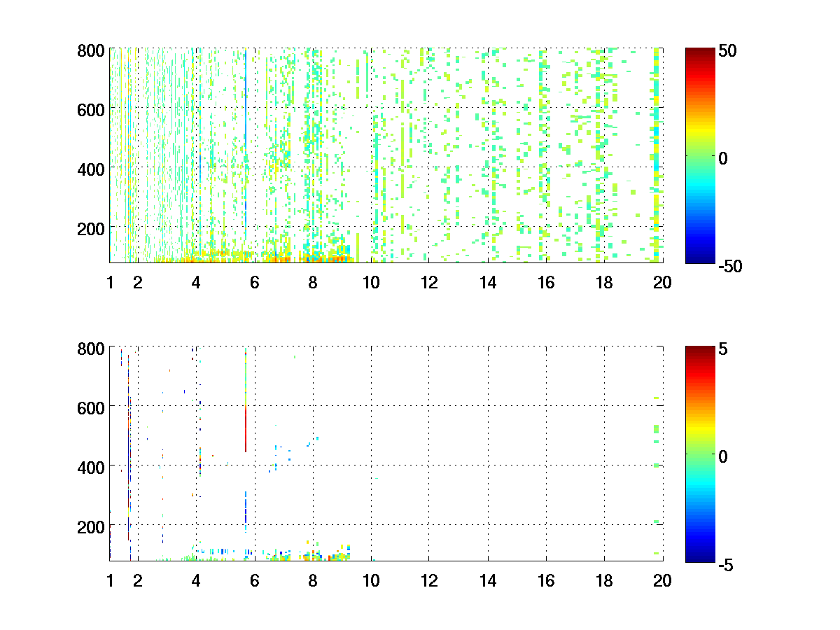Click x-axis label 16 of lower plot
The width and height of the screenshot is (840, 630).
click(546, 580)
